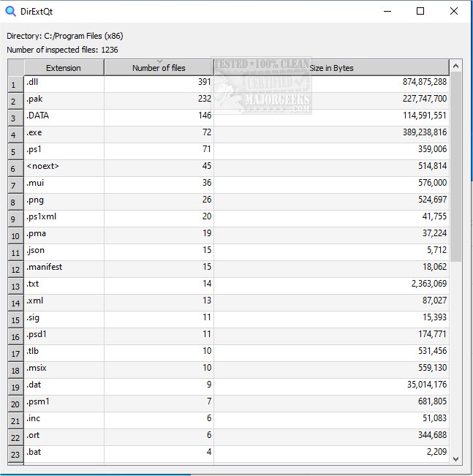Click the file count 232 cell
Screen dimensions: 473x476
[x=159, y=101]
